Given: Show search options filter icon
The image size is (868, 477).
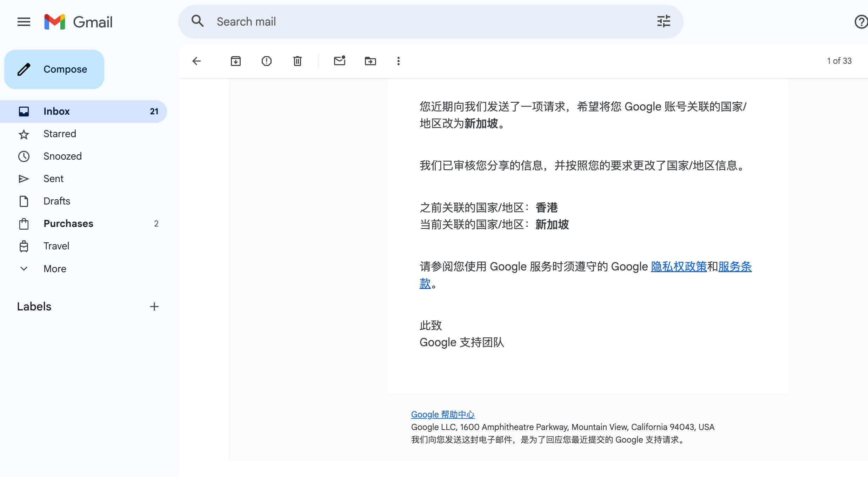Looking at the screenshot, I should click(663, 21).
